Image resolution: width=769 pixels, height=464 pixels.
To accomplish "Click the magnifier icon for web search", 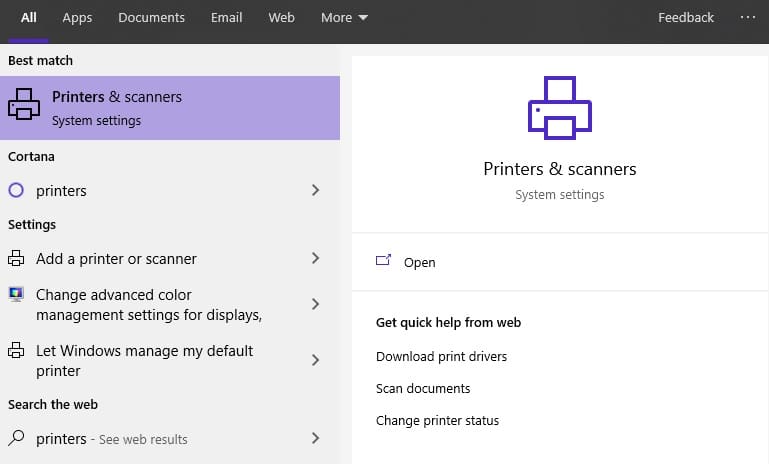I will pyautogui.click(x=16, y=438).
